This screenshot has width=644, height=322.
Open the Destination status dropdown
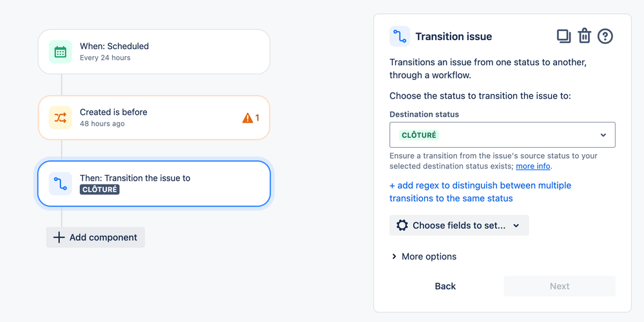502,135
